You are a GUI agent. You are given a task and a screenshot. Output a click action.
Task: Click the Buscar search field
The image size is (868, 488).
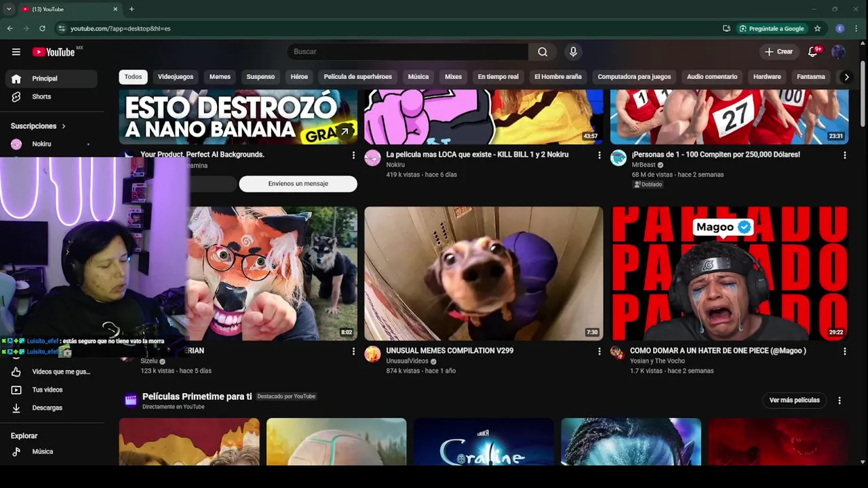coord(408,52)
